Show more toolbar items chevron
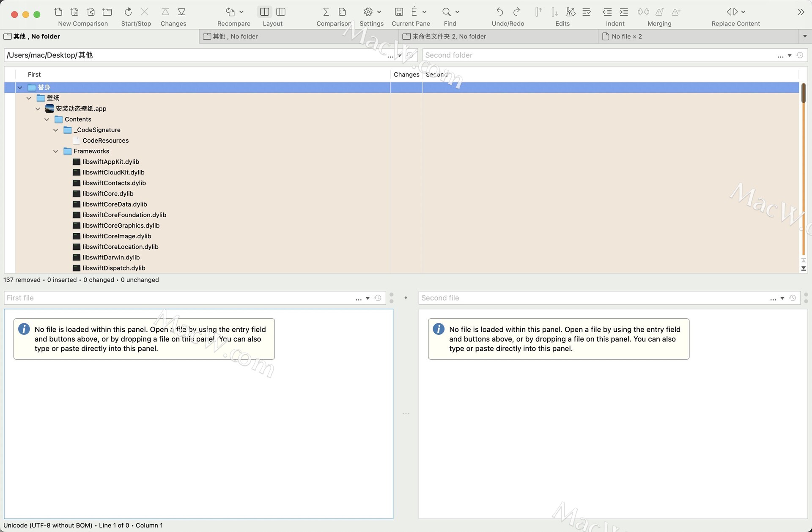Viewport: 812px width, 532px height. click(801, 12)
